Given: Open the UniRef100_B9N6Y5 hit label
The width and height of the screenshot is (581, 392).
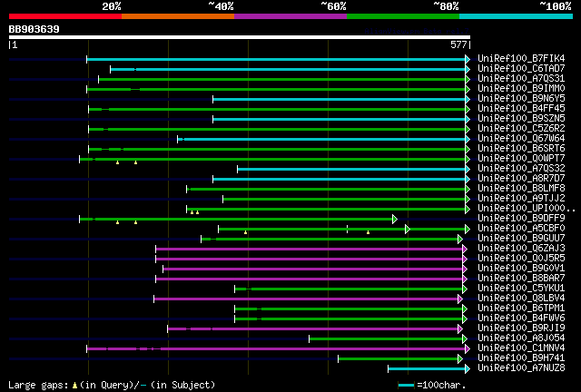Looking at the screenshot, I should (x=521, y=99).
